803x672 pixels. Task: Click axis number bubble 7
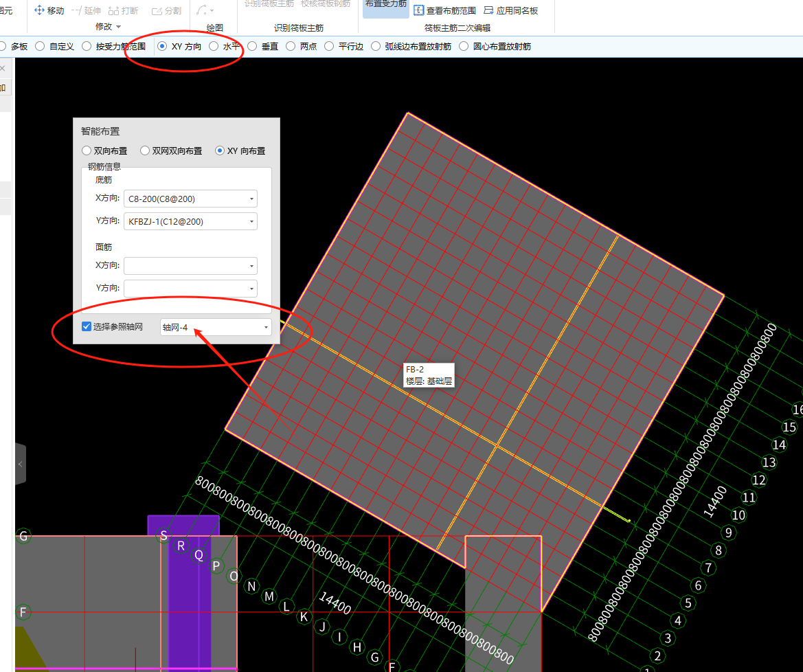(x=708, y=568)
